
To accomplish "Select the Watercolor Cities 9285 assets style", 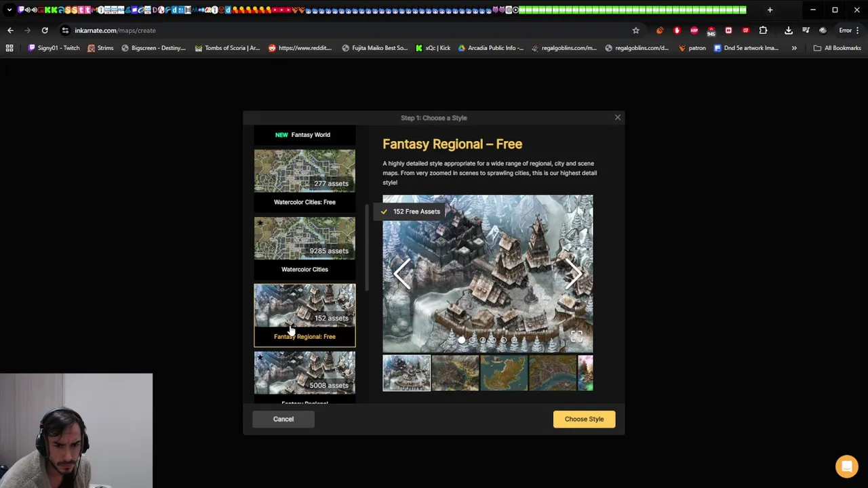I will tap(304, 247).
